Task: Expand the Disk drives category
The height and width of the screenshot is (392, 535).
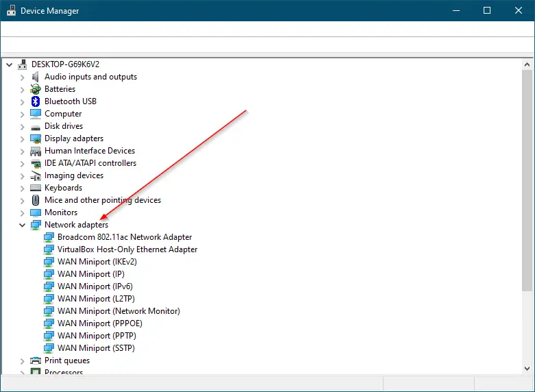Action: pos(23,127)
